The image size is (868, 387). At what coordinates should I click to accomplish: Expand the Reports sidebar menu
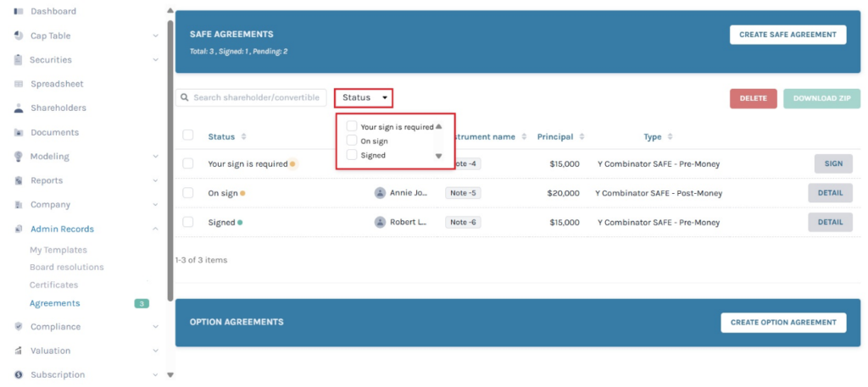(x=155, y=181)
